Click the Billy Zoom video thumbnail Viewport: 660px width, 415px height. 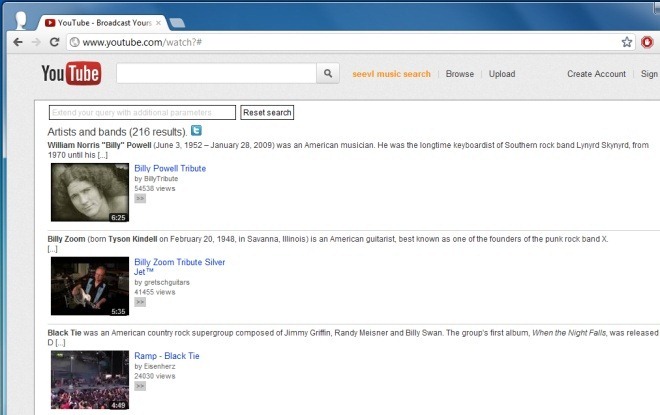tap(90, 286)
